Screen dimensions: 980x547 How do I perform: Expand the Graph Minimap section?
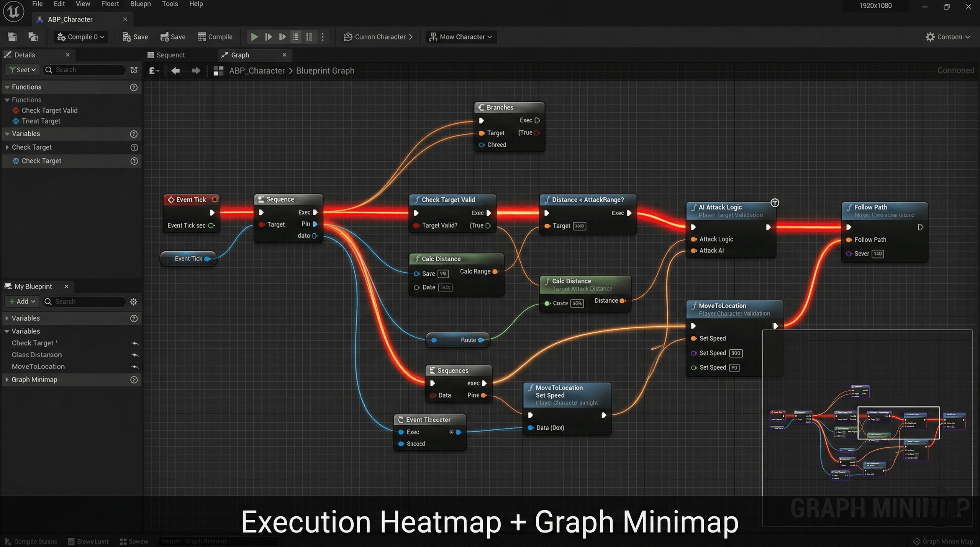click(7, 380)
